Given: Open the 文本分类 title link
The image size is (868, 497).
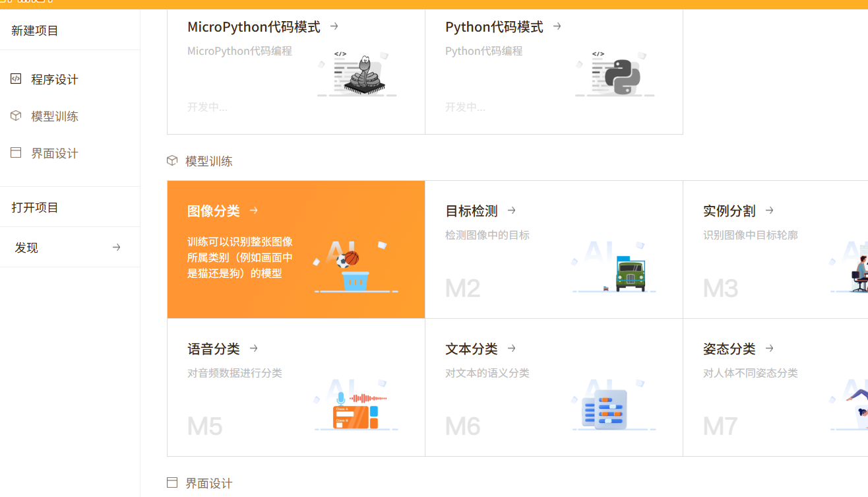Looking at the screenshot, I should click(x=472, y=348).
